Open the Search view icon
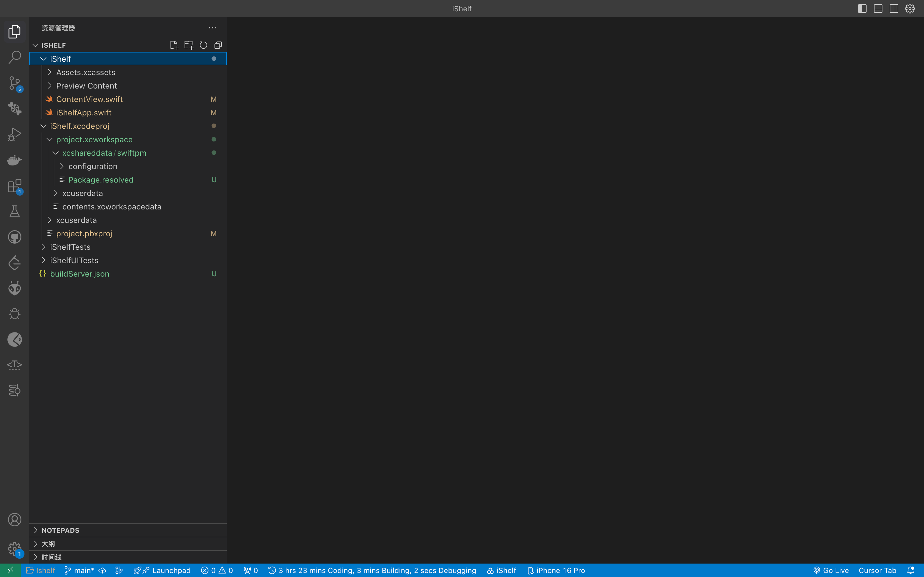The width and height of the screenshot is (924, 577). tap(14, 57)
